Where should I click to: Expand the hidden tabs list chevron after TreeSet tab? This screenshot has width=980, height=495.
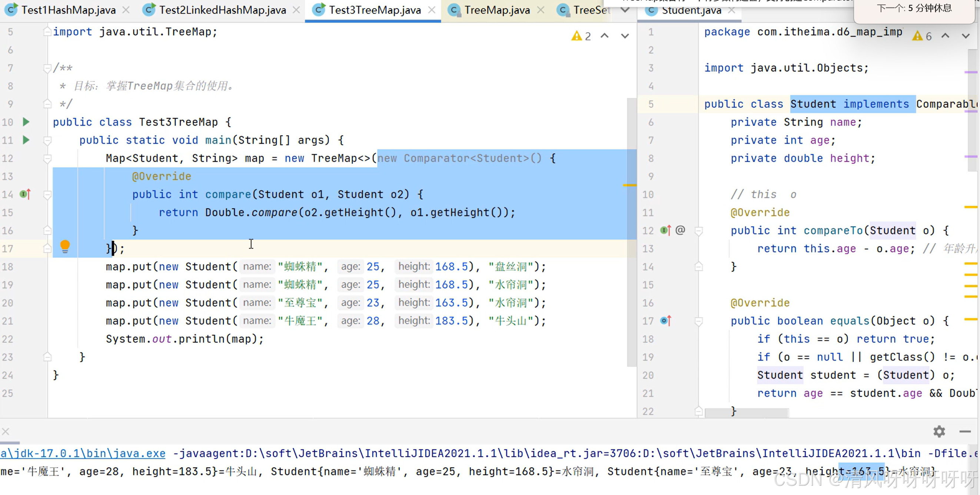click(625, 10)
